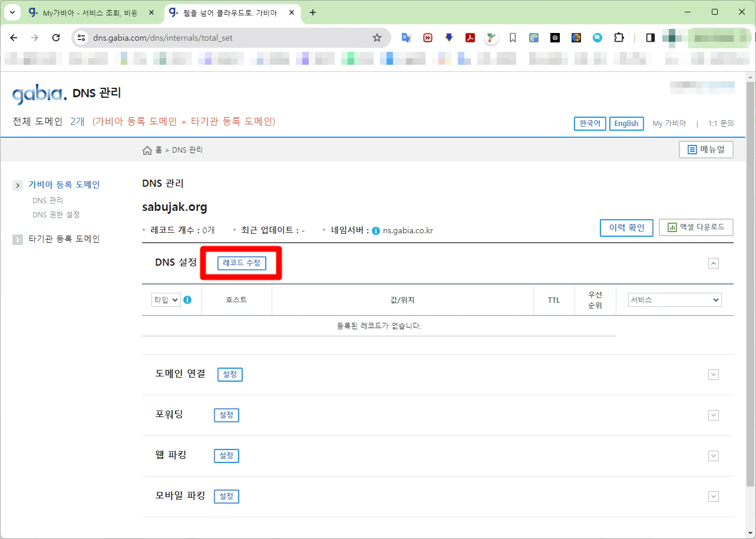Reload the page

(x=56, y=38)
